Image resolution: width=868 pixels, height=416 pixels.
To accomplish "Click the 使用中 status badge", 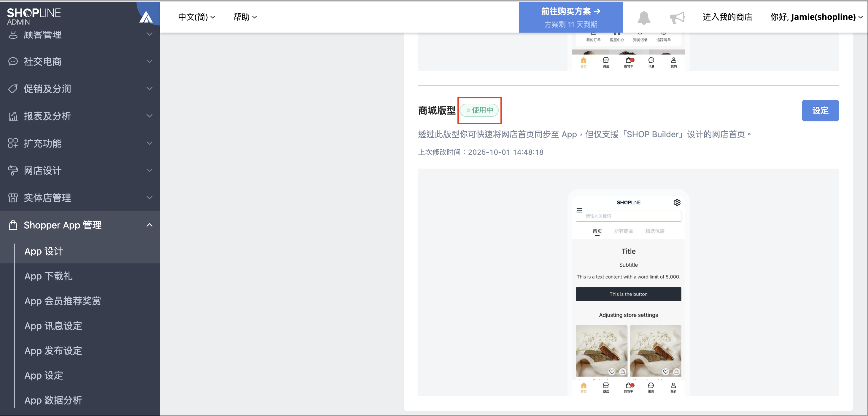I will 479,111.
